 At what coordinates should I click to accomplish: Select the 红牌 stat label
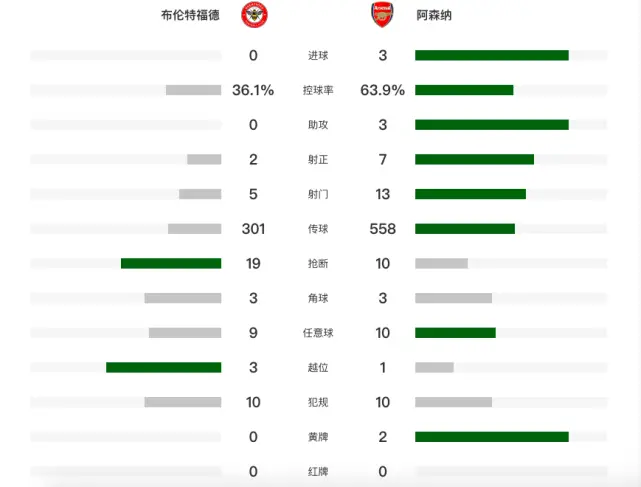coord(318,471)
